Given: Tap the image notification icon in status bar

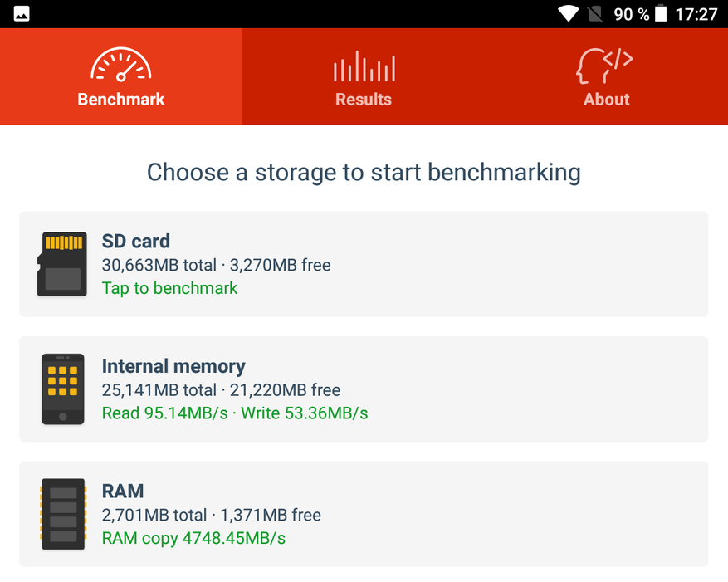Looking at the screenshot, I should click(22, 14).
